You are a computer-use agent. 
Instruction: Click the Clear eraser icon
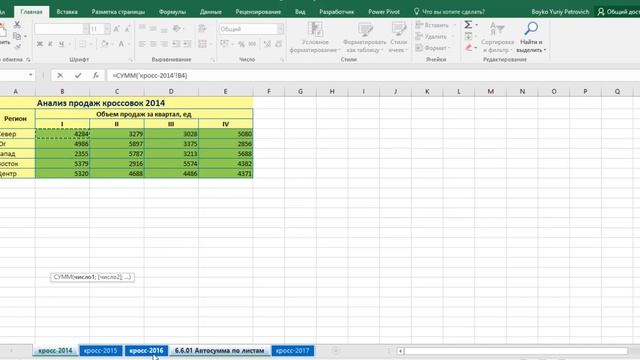469,48
